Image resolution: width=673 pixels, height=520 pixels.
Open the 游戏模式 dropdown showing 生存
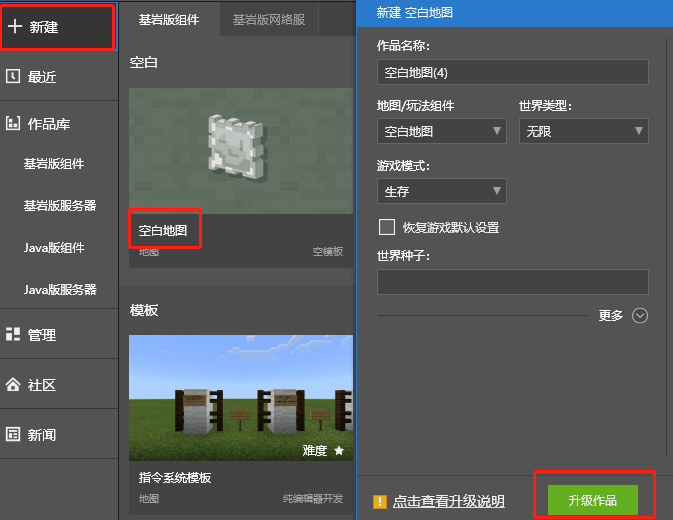[442, 191]
